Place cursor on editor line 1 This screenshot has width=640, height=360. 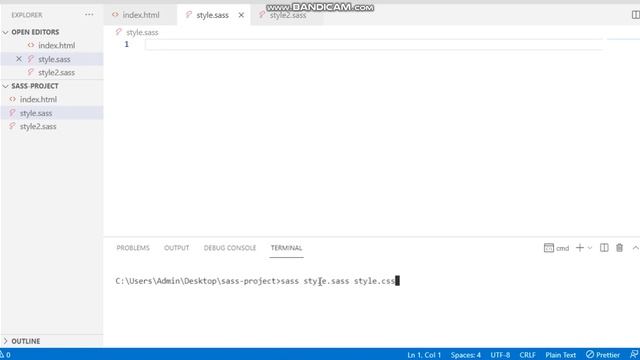click(373, 44)
